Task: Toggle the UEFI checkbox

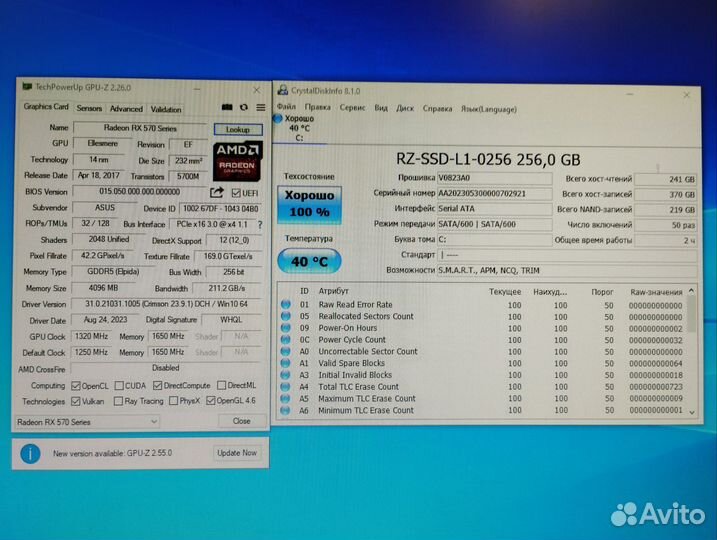Action: point(236,193)
